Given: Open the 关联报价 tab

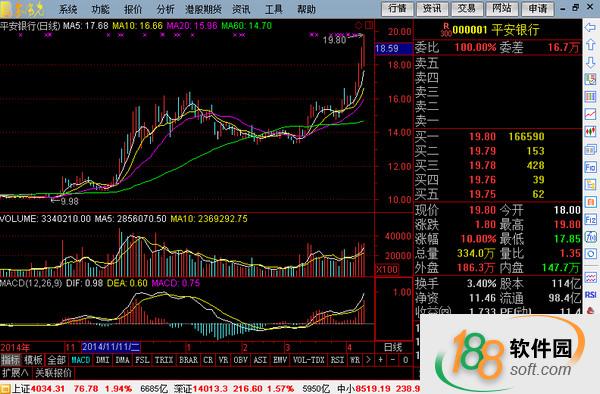Looking at the screenshot, I should (53, 373).
